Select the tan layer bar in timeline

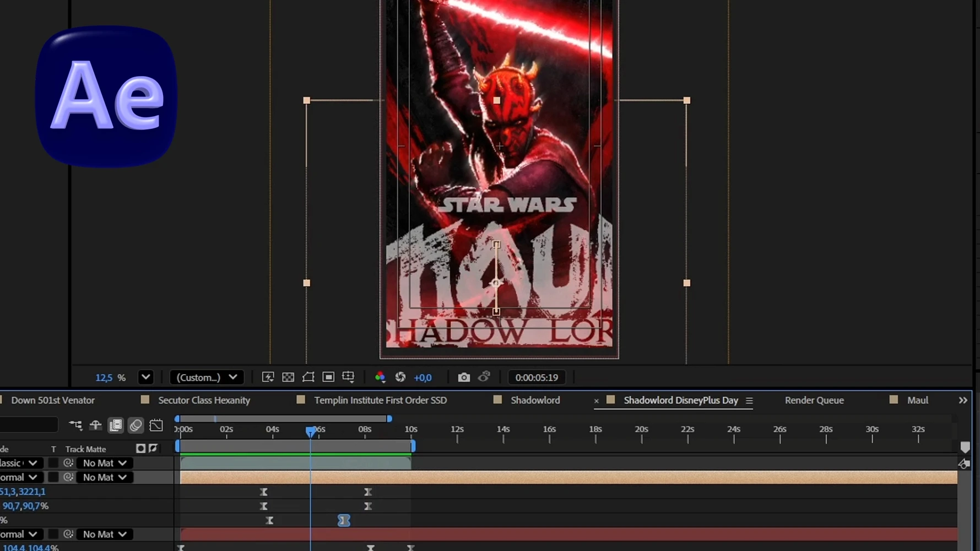pyautogui.click(x=568, y=477)
